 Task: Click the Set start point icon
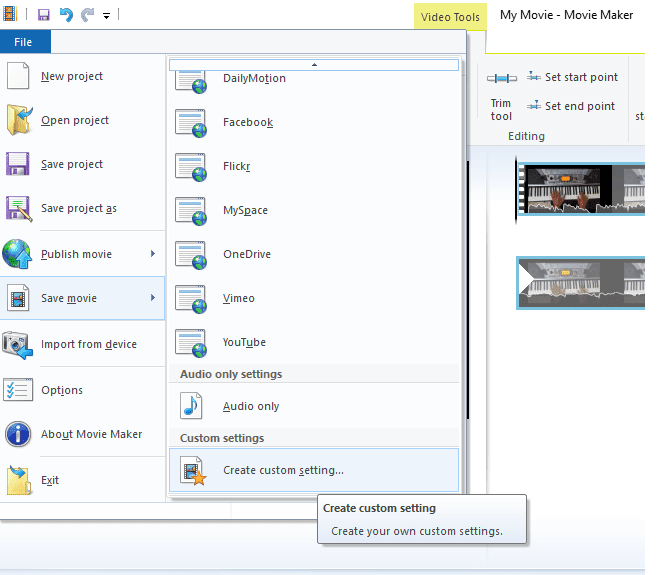pyautogui.click(x=534, y=76)
